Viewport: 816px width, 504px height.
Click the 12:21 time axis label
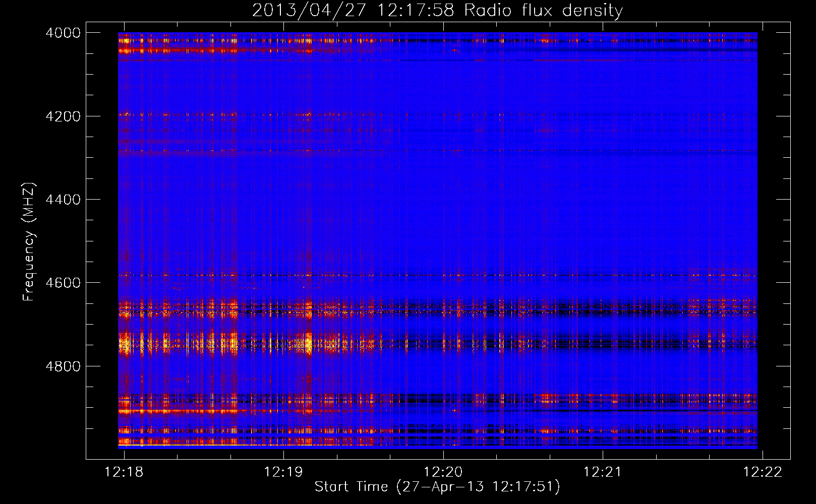pos(603,472)
